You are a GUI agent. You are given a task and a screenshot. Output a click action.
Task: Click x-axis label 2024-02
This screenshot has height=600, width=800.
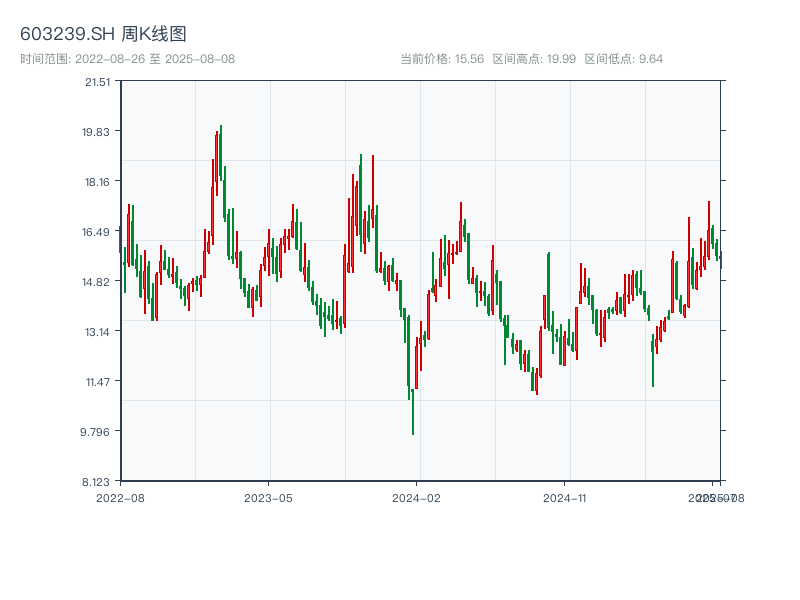(416, 498)
